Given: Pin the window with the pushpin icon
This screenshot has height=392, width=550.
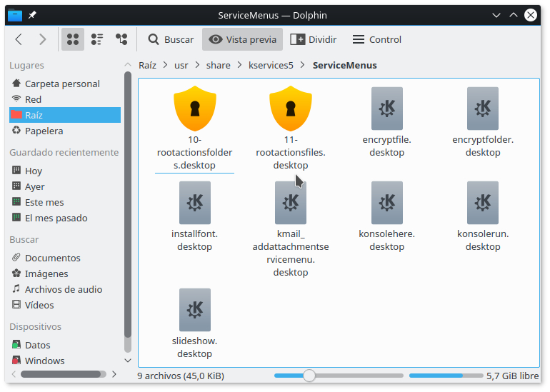Looking at the screenshot, I should pyautogui.click(x=32, y=15).
